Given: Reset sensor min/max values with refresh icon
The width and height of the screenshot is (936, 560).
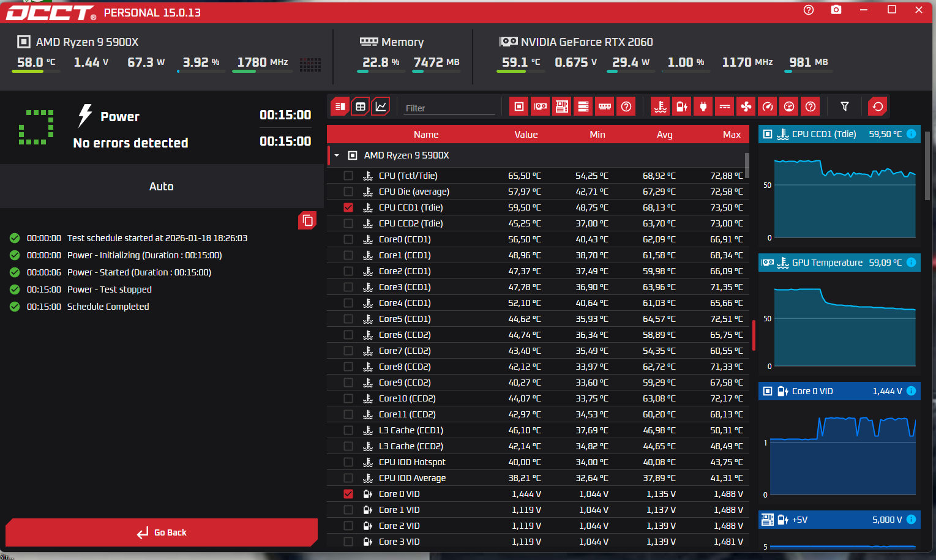Looking at the screenshot, I should (x=878, y=106).
